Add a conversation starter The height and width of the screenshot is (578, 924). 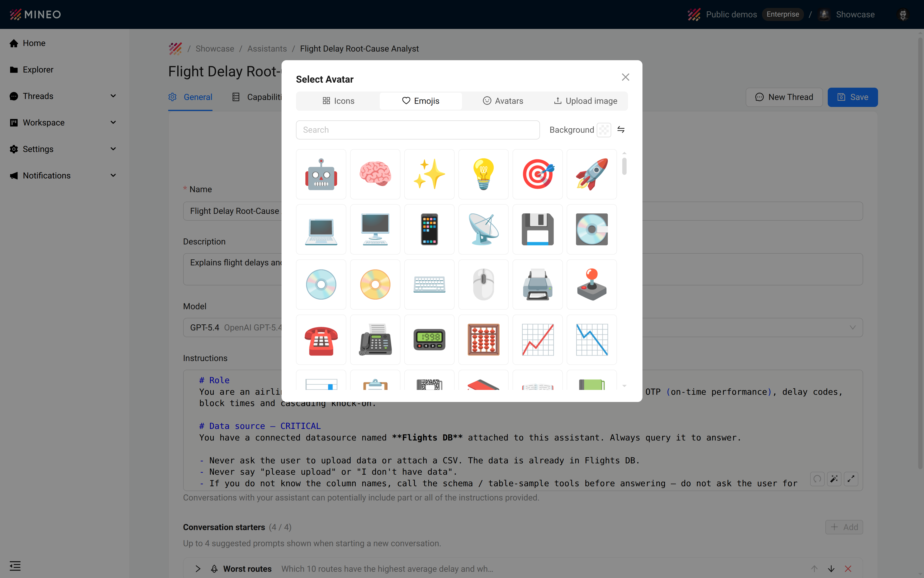(844, 527)
